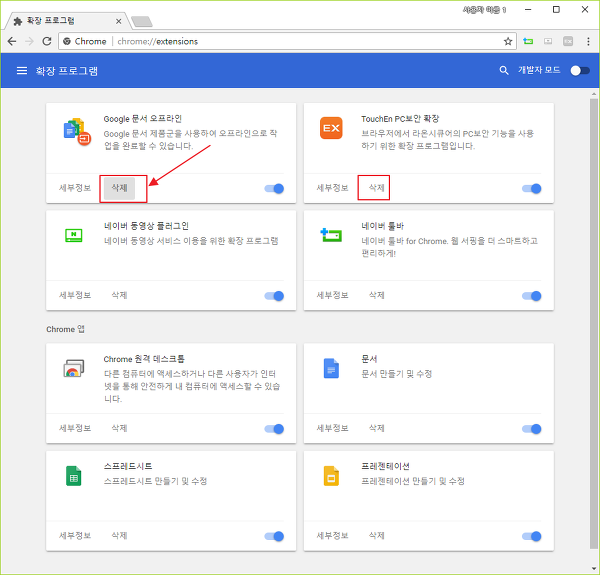
Task: Click 삭제 for 스프레드시트
Action: [x=119, y=536]
